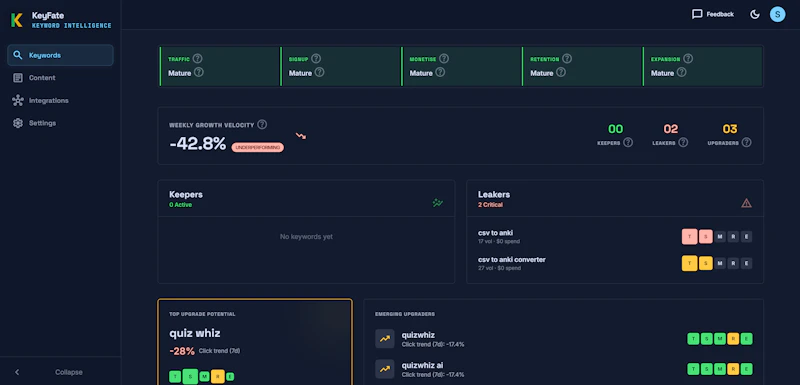Open the 'csv to anki converter' keyword row
800x385 pixels.
(x=615, y=263)
